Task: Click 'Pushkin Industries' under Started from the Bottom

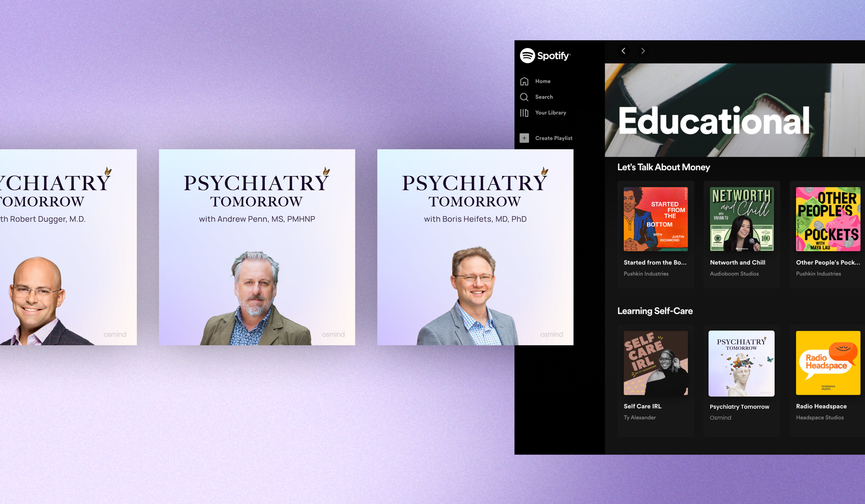Action: click(646, 274)
